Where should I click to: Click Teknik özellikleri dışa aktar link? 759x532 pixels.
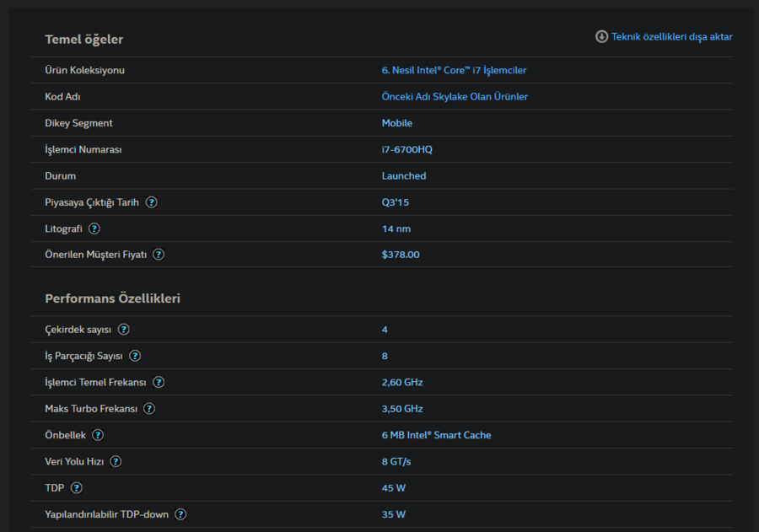(x=671, y=37)
